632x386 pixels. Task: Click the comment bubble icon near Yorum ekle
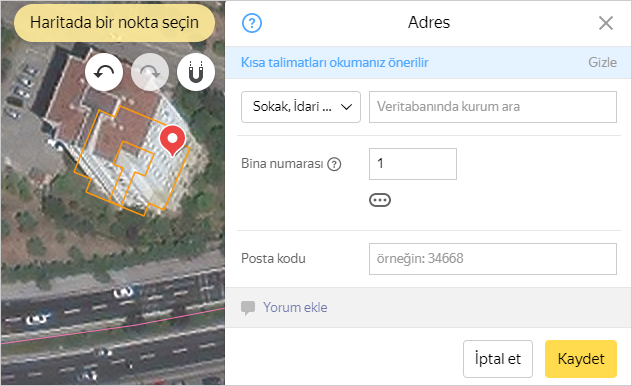[x=248, y=308]
